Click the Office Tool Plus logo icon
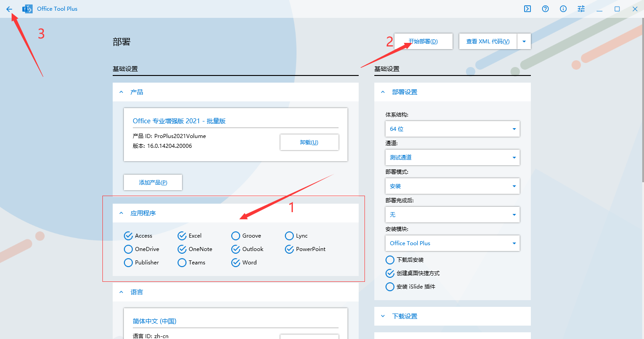 (x=27, y=9)
